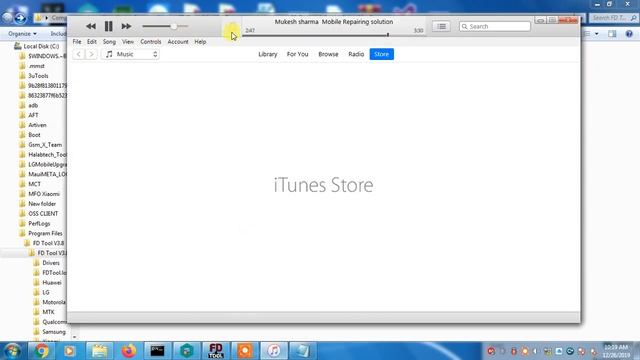Open the Song menu
This screenshot has width=640, height=360.
click(x=109, y=42)
